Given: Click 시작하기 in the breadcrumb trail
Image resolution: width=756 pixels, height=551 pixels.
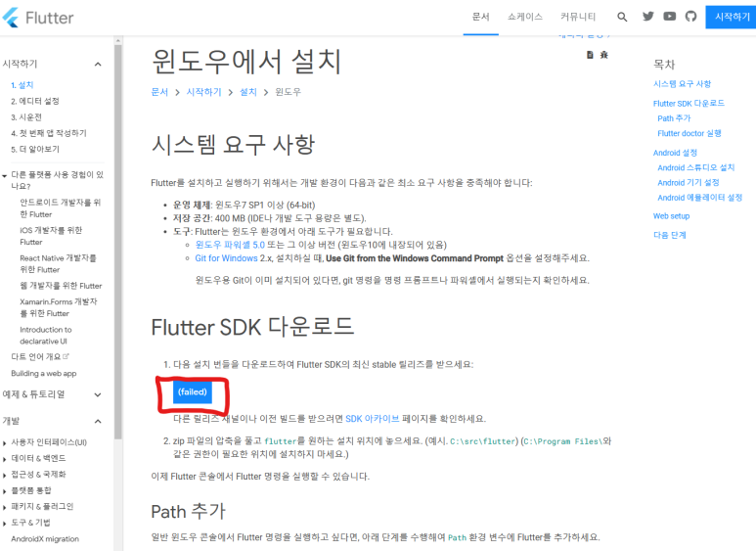Looking at the screenshot, I should (x=204, y=92).
